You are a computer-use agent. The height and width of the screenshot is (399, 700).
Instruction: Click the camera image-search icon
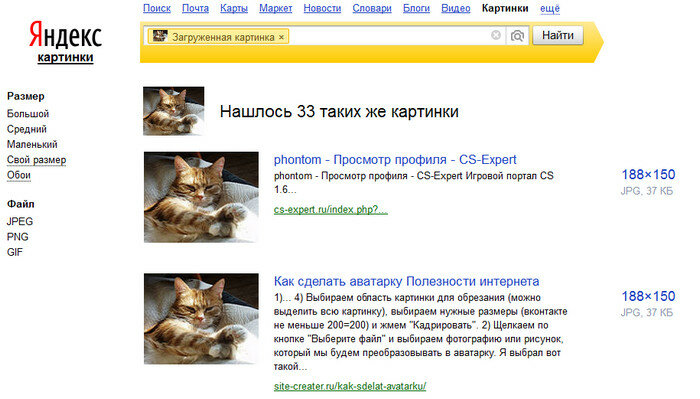[517, 36]
